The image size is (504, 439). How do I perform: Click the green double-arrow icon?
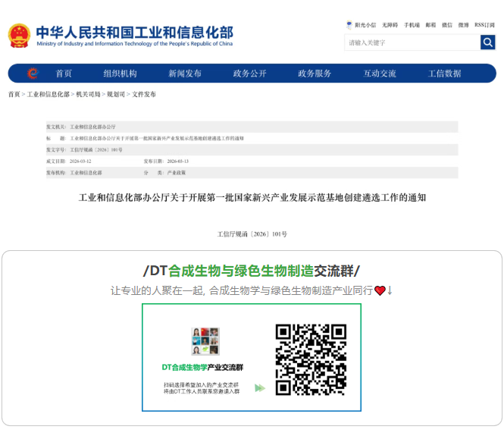(x=260, y=387)
